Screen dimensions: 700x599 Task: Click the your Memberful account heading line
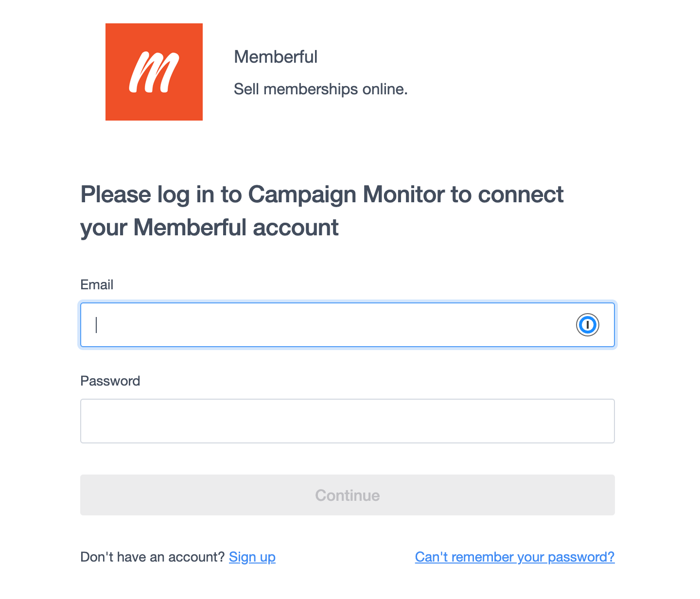210,228
